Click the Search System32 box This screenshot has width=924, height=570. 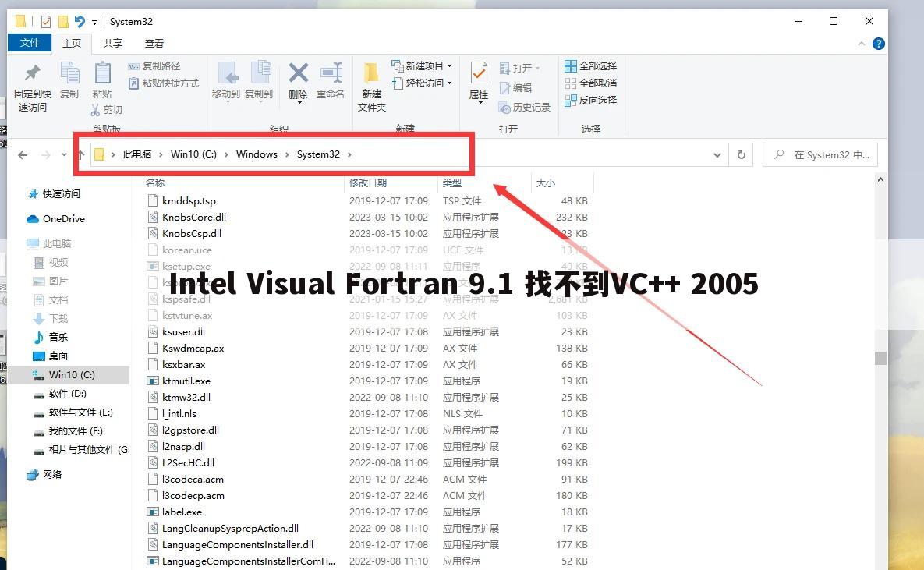click(820, 155)
